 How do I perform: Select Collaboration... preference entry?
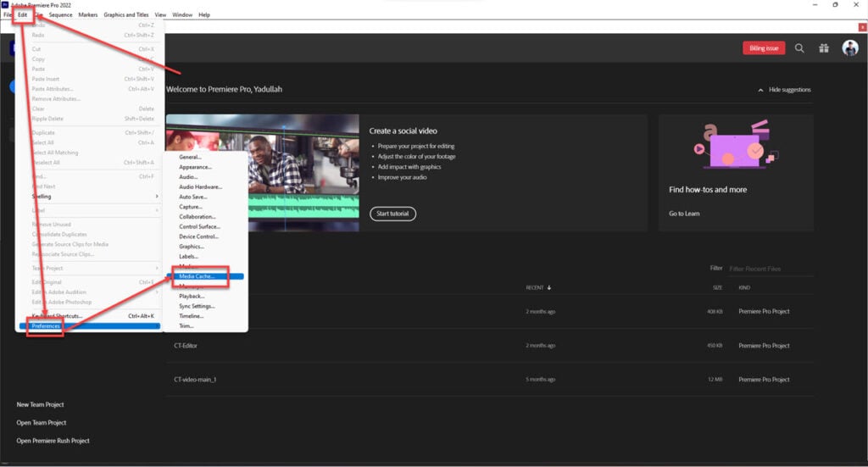point(197,217)
